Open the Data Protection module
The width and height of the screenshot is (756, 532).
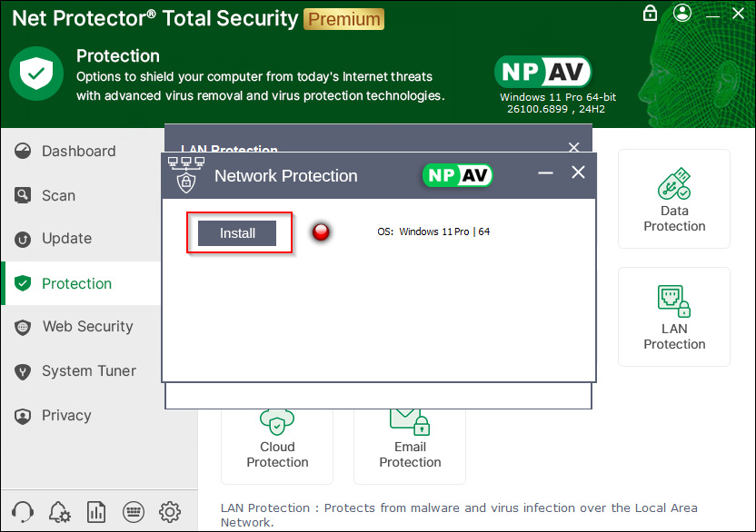pyautogui.click(x=674, y=199)
